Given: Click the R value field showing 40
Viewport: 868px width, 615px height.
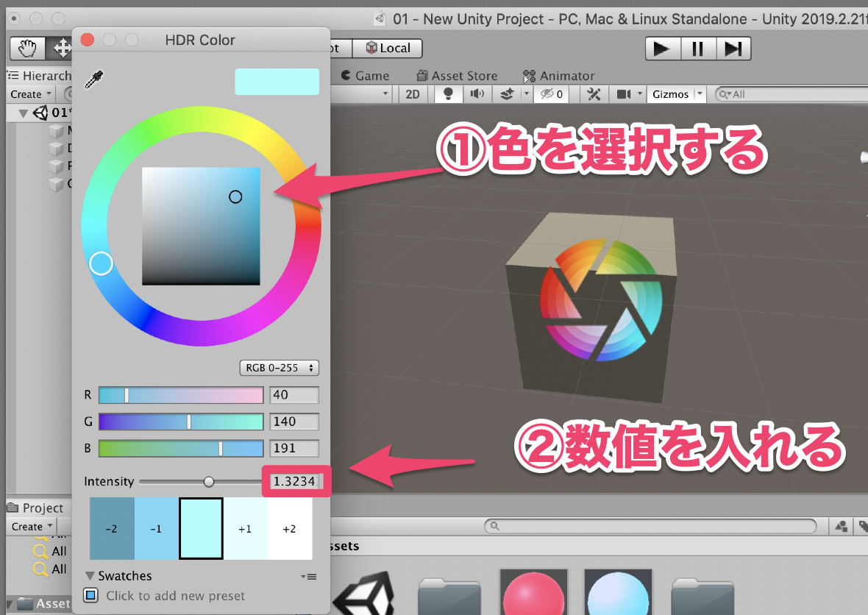Looking at the screenshot, I should (294, 395).
